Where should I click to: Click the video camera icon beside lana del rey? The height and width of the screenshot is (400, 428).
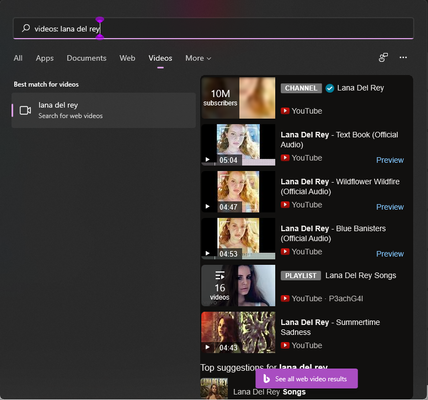point(25,110)
